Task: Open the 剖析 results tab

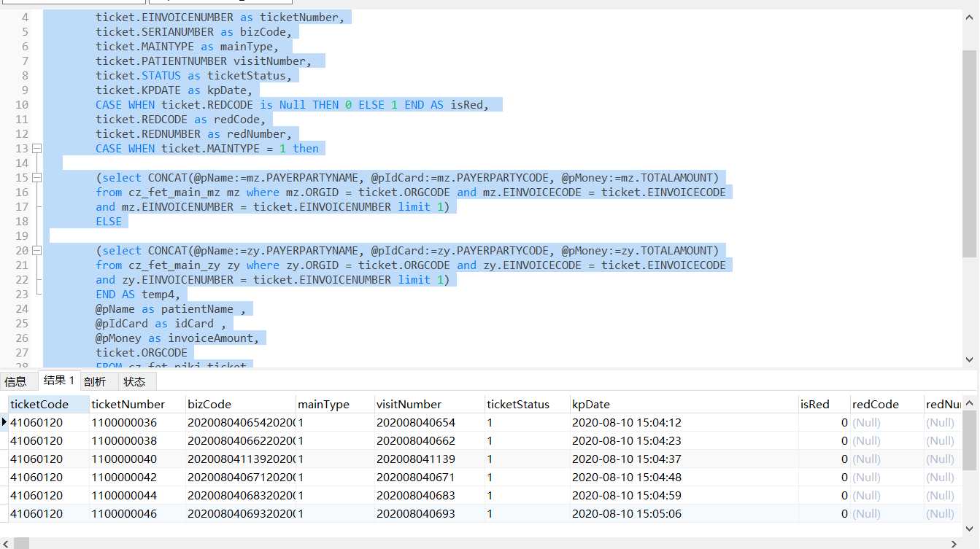Action: click(x=97, y=381)
